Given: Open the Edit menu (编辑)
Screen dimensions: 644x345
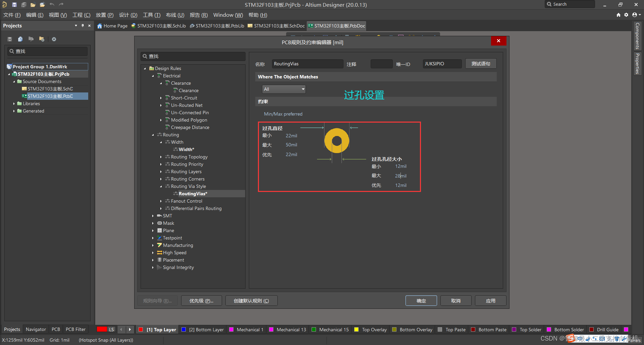Looking at the screenshot, I should [35, 15].
